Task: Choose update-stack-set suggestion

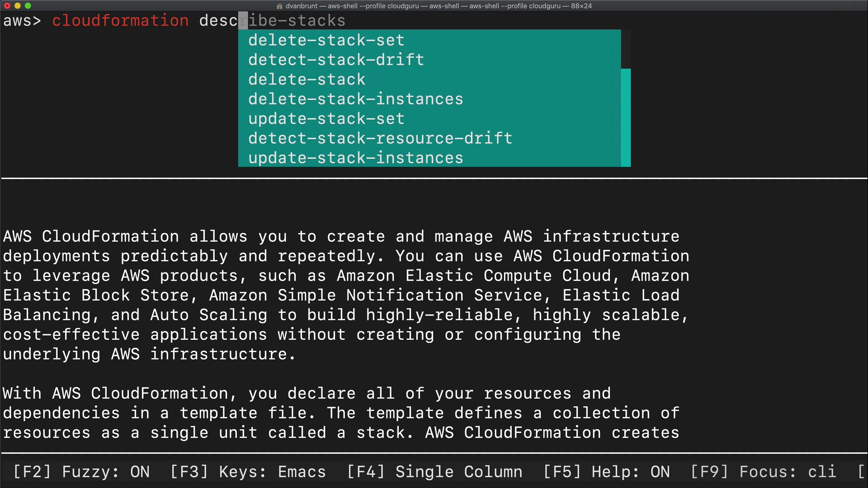Action: coord(326,119)
